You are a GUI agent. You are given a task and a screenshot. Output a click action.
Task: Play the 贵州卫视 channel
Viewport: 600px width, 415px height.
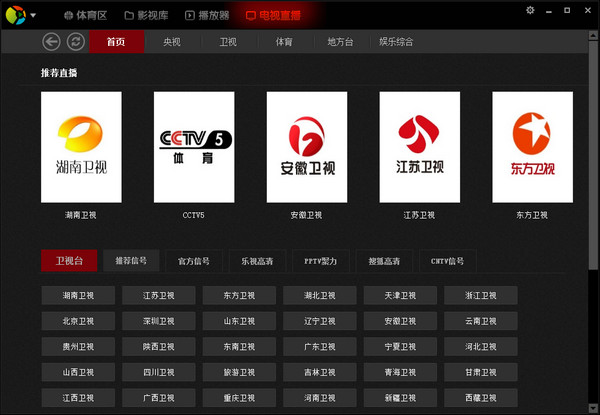[x=78, y=347]
